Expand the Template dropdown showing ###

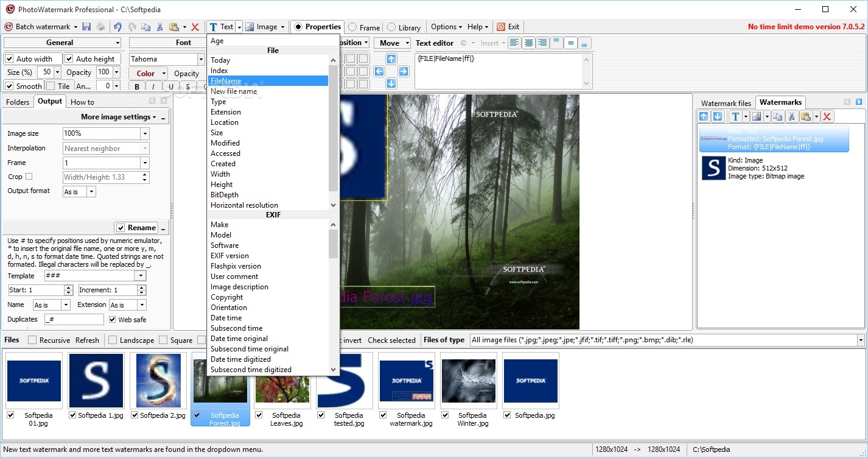[141, 276]
